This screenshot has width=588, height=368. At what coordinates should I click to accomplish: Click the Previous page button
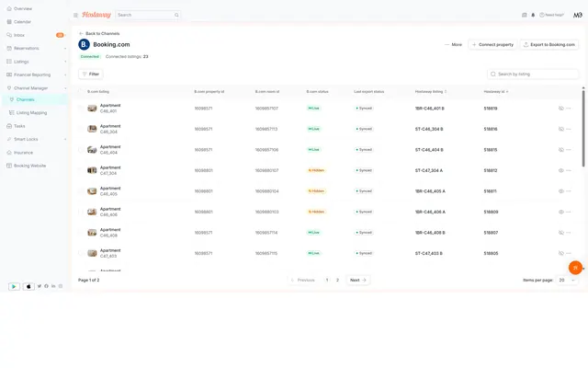(303, 280)
